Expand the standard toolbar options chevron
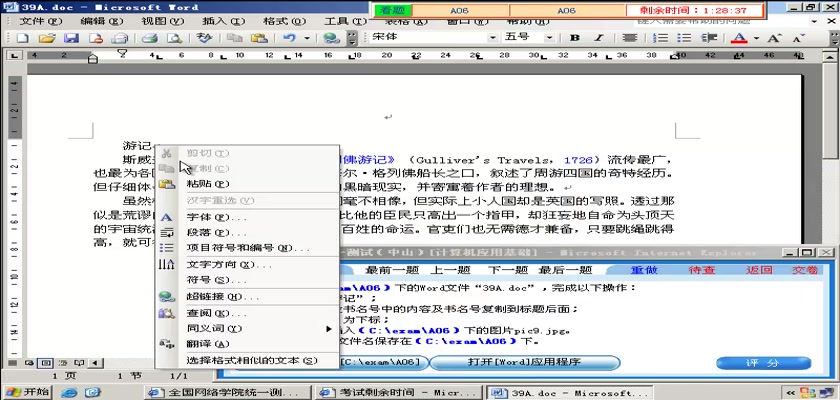840x400 pixels. tap(351, 38)
